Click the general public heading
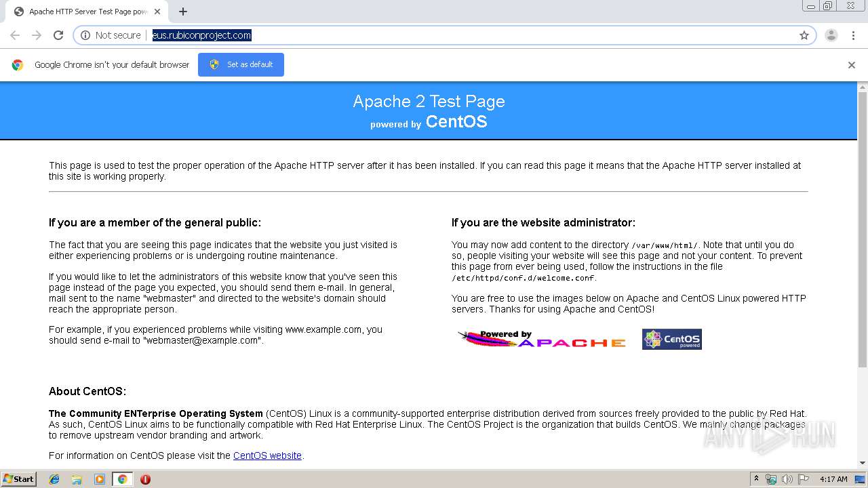This screenshot has height=488, width=868. (155, 222)
